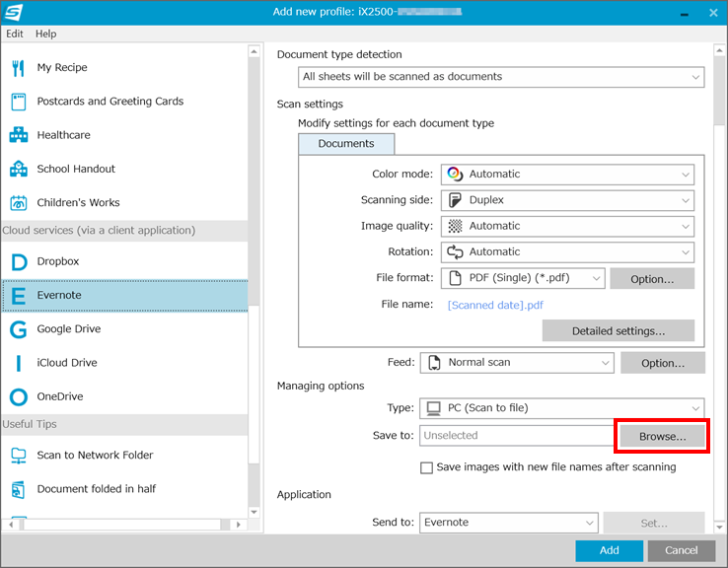Expand the Image quality dropdown arrow
The height and width of the screenshot is (568, 728).
point(686,227)
